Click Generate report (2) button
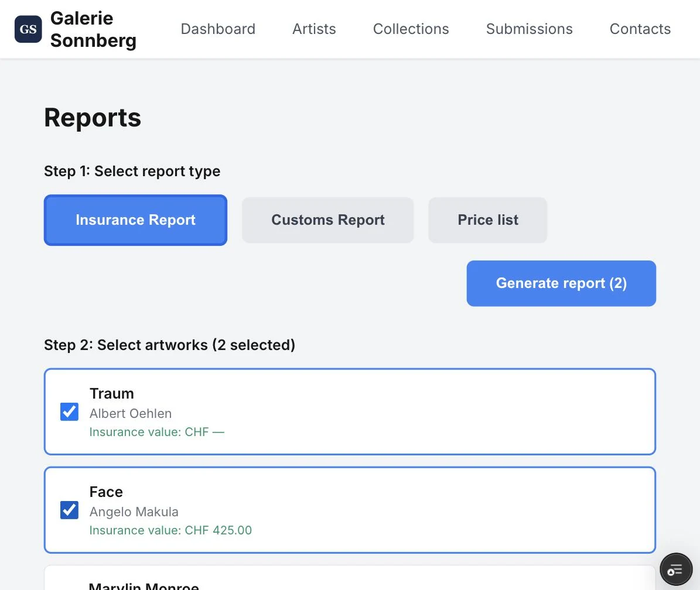Image resolution: width=700 pixels, height=590 pixels. tap(561, 283)
